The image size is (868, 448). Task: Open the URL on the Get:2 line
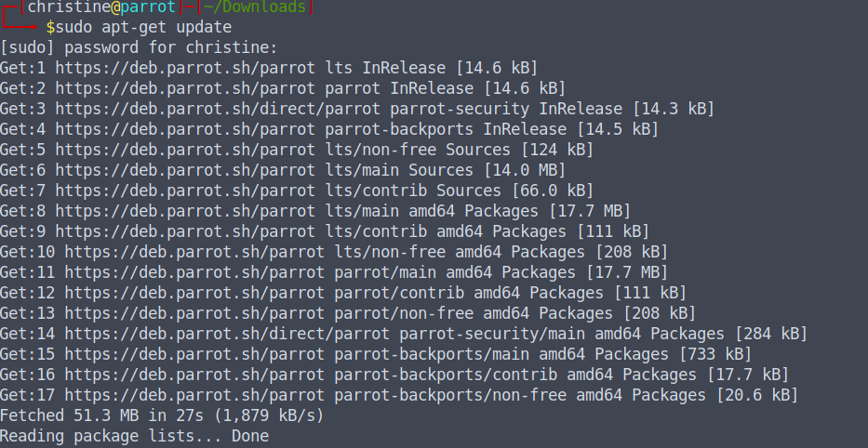pyautogui.click(x=185, y=88)
